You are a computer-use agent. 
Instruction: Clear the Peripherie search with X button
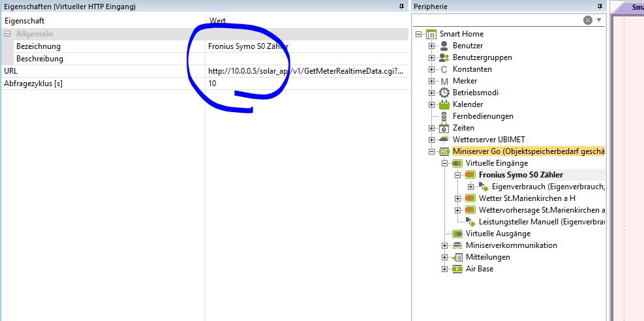[x=588, y=20]
